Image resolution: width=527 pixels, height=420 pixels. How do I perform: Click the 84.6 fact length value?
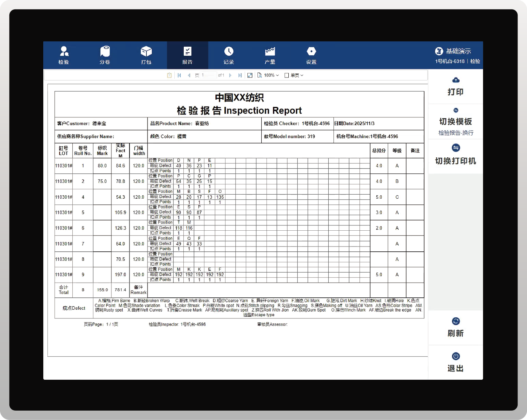tap(120, 166)
